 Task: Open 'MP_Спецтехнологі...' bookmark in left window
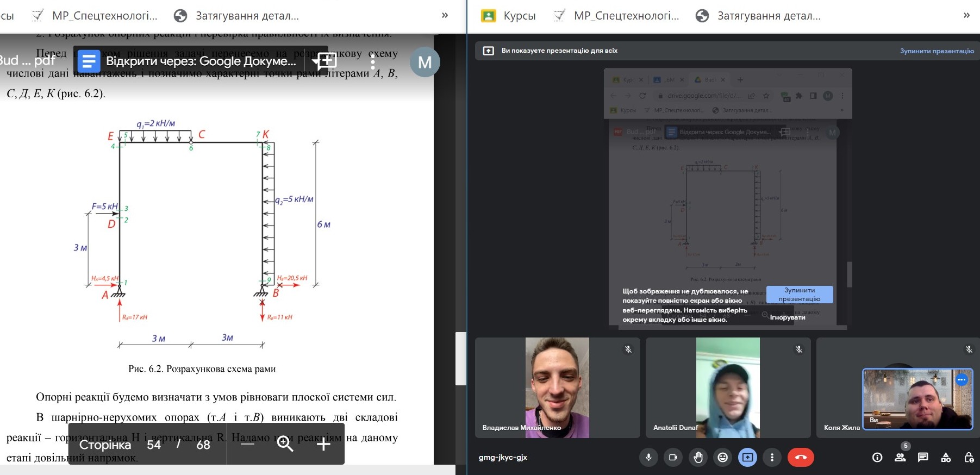click(95, 16)
